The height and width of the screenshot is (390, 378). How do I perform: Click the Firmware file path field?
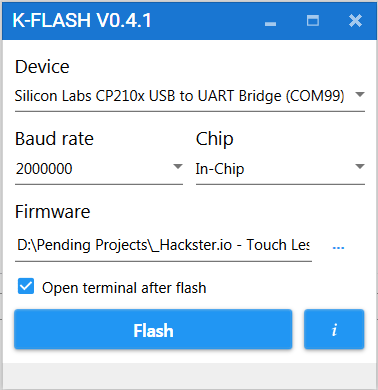(163, 245)
